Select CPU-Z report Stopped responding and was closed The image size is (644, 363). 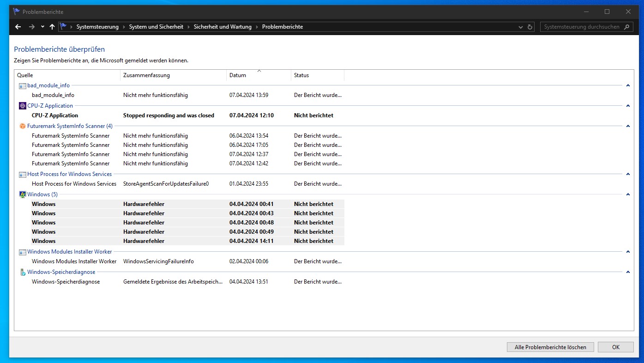coord(187,115)
